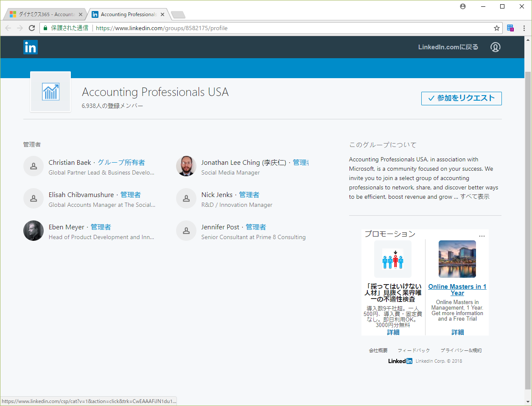The height and width of the screenshot is (406, 532).
Task: Click the scrollbar down arrow
Action: 528,402
